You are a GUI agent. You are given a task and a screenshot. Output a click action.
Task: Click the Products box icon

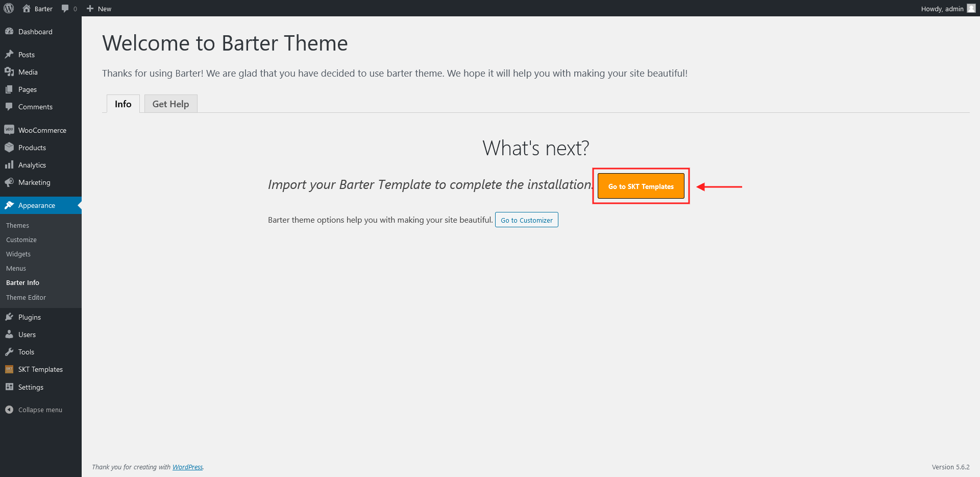pos(9,147)
